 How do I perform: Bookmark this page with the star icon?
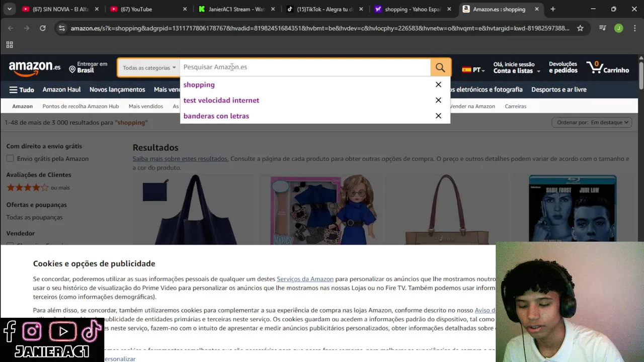pos(580,28)
